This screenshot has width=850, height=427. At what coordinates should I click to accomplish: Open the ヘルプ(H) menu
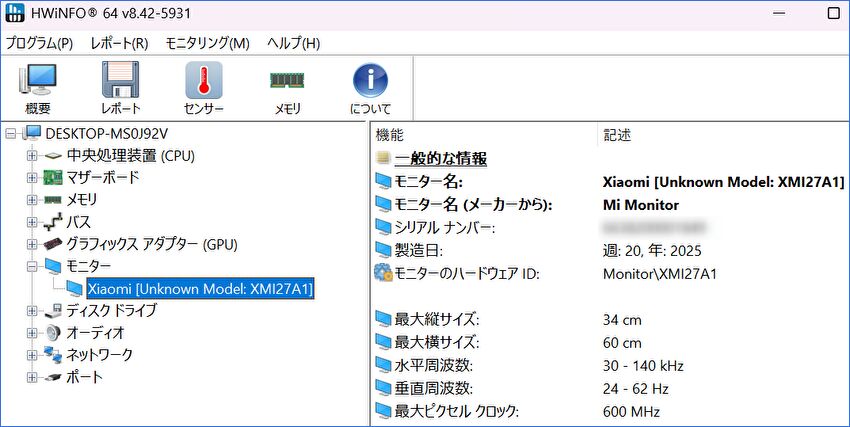[293, 43]
